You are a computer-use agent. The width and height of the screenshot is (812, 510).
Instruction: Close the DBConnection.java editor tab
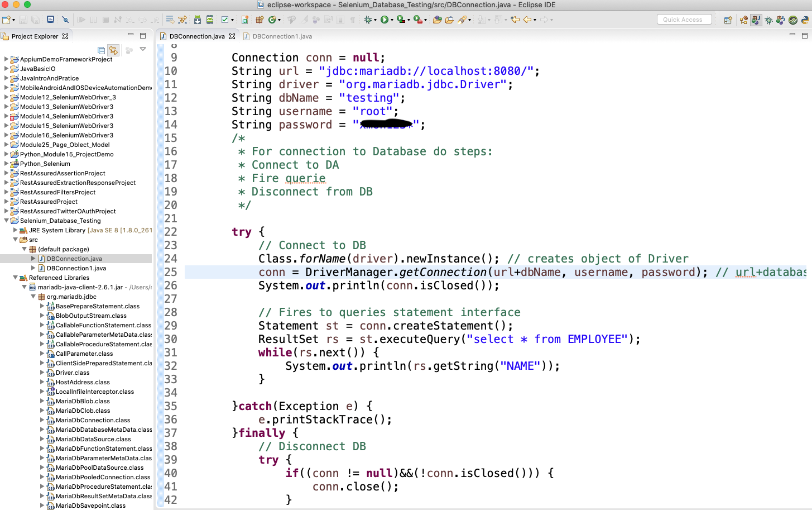tap(232, 36)
